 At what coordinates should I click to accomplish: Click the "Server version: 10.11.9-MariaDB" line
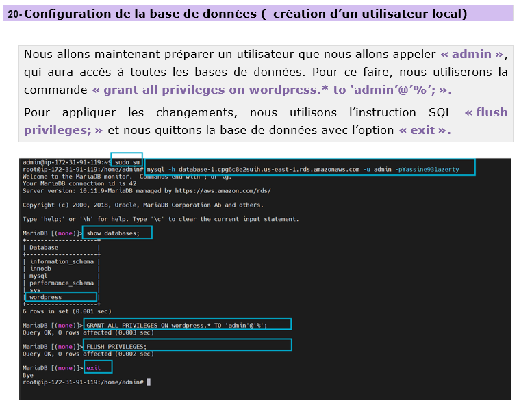click(x=147, y=190)
